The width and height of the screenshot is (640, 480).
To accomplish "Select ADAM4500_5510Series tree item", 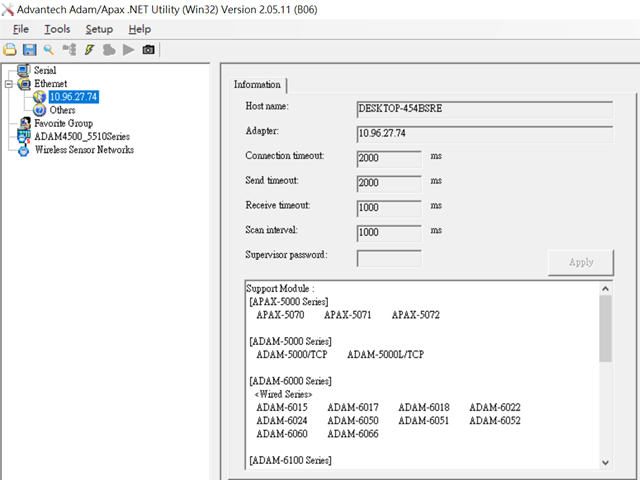I will coord(82,136).
